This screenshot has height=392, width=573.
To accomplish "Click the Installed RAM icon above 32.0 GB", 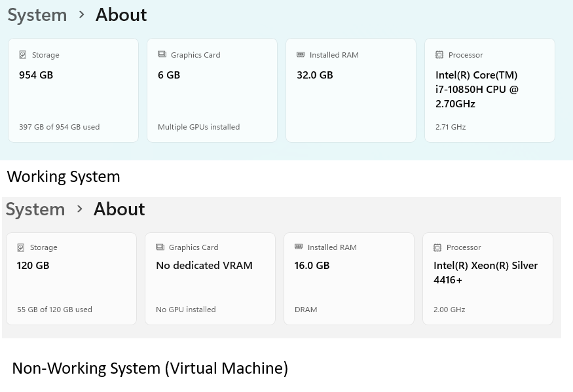I will (x=301, y=55).
